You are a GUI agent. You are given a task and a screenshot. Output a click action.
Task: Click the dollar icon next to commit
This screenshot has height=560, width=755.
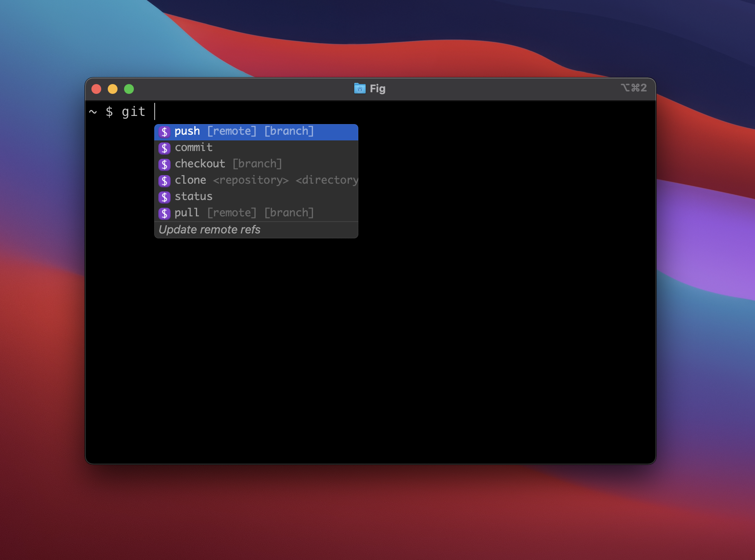coord(164,148)
